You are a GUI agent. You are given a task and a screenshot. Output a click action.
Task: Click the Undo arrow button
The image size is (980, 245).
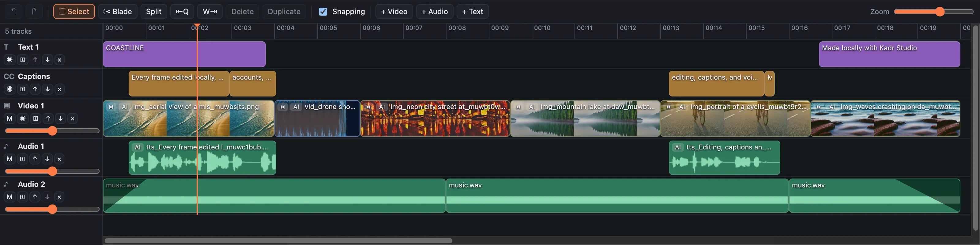(x=14, y=11)
